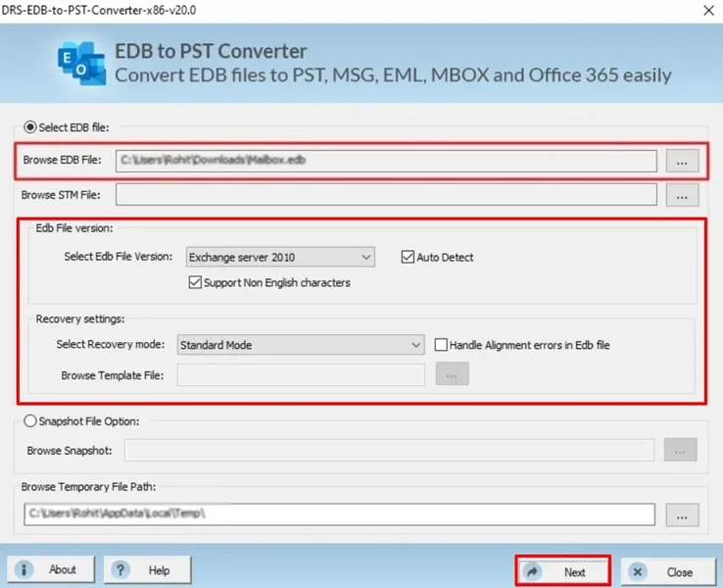Screen dimensions: 723x588
Task: Select the 'Select EDB file' radio button
Action: [30, 126]
